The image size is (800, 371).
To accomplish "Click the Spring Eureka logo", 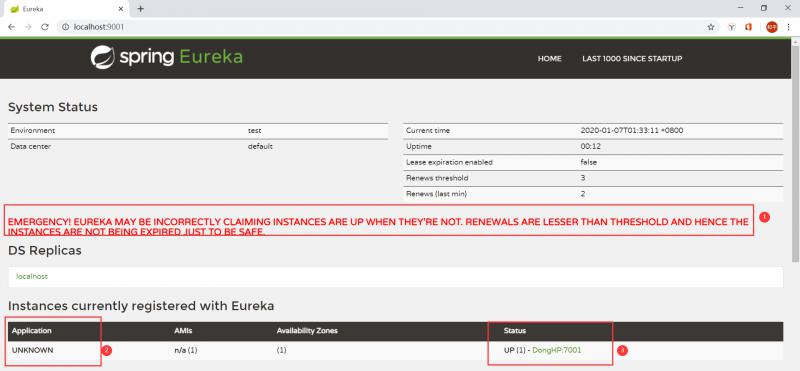I will click(x=166, y=57).
